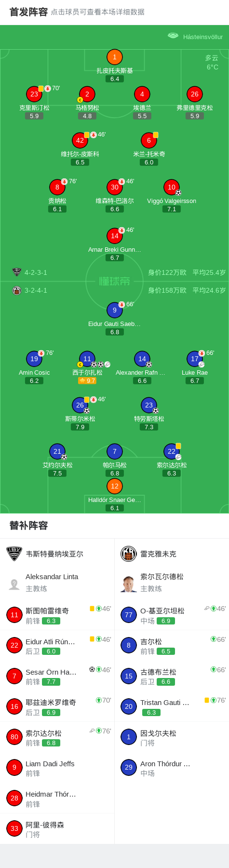Tap substitute 20 Tristan Gauti entry
This screenshot has height=868, width=229.
172,706
